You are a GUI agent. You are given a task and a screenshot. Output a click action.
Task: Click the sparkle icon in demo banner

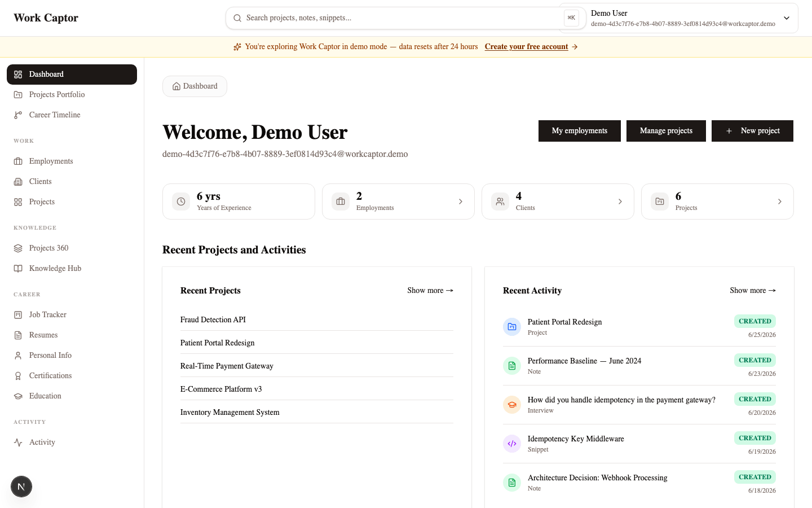(237, 47)
